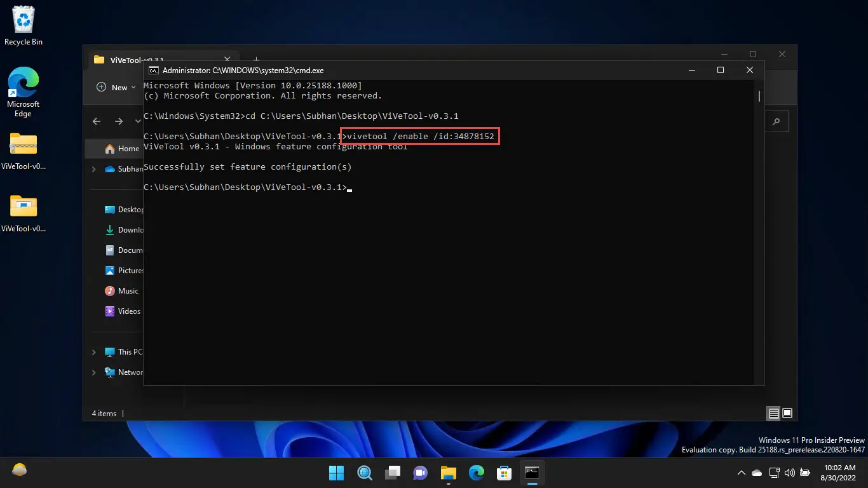Launch Teams Chat from taskbar
Viewport: 868px width, 488px height.
click(x=421, y=472)
